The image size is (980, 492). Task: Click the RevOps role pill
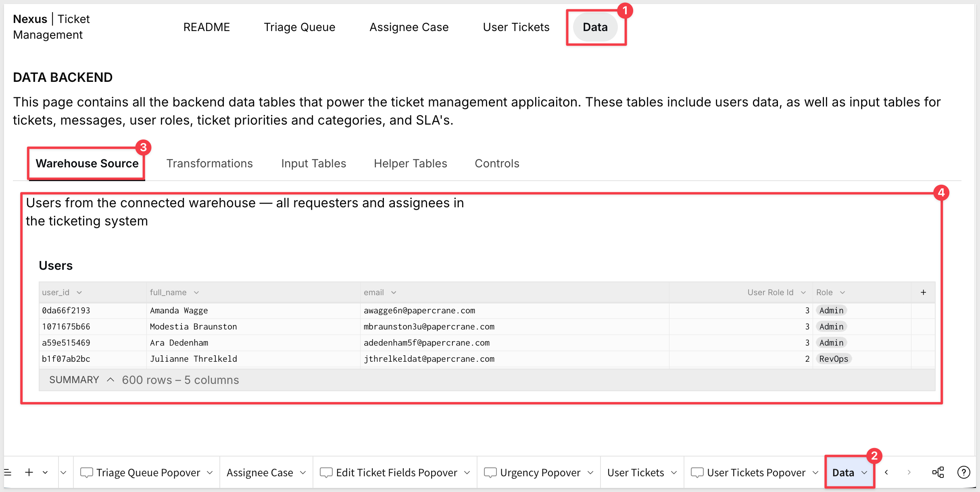tap(834, 359)
